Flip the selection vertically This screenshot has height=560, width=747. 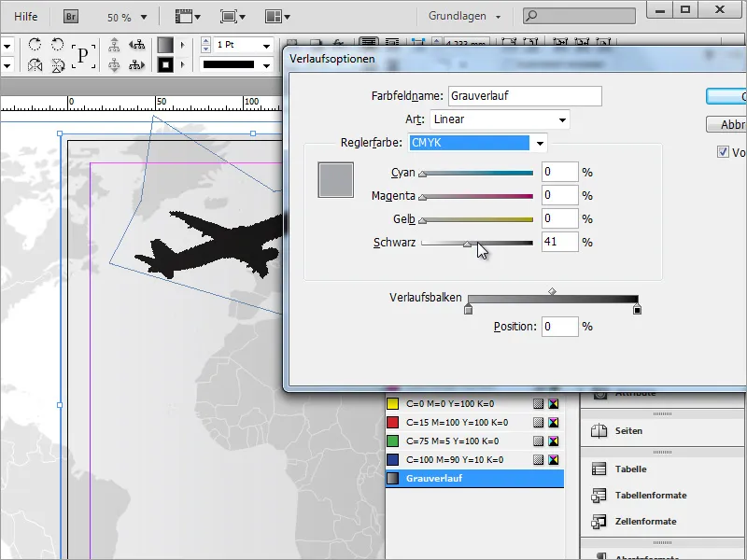[x=57, y=64]
